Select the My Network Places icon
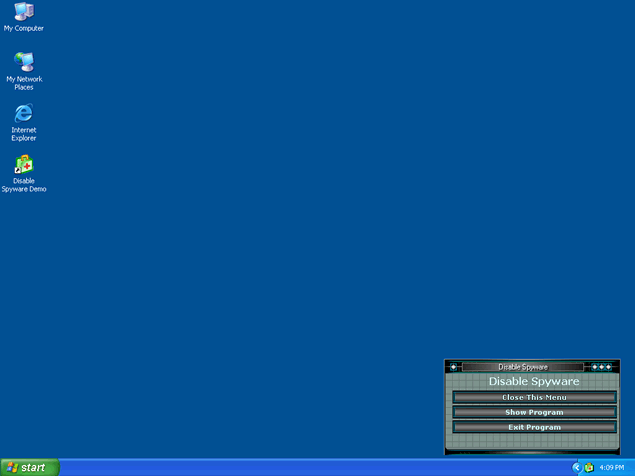The image size is (635, 476). (x=23, y=62)
